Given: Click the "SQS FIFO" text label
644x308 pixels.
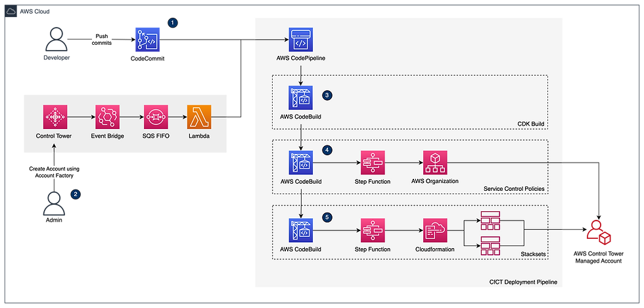Looking at the screenshot, I should [x=156, y=136].
